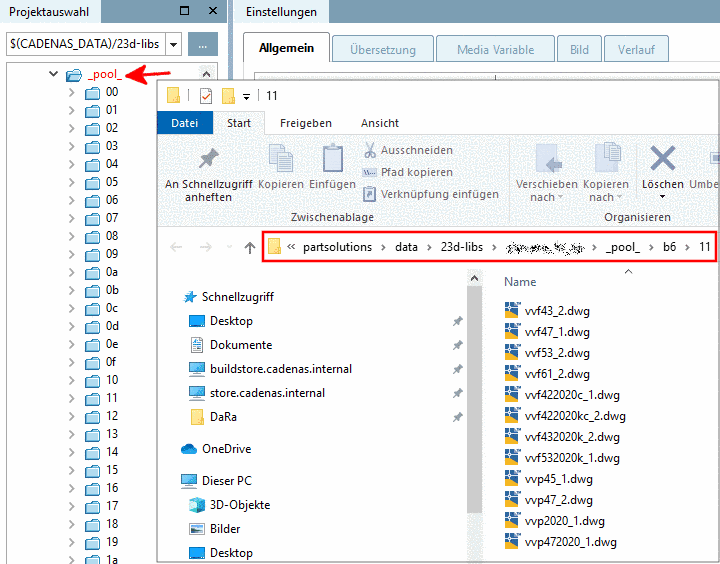Close the Projektauswahl panel
This screenshot has width=720, height=564.
click(x=213, y=11)
